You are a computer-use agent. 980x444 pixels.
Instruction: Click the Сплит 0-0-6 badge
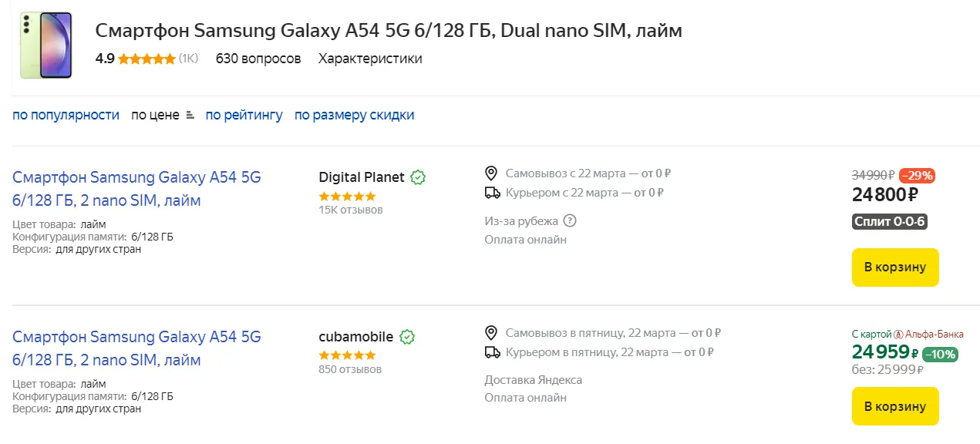point(890,222)
